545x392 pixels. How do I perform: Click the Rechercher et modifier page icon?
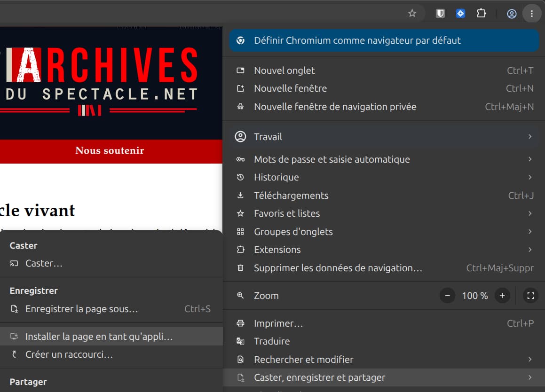240,359
